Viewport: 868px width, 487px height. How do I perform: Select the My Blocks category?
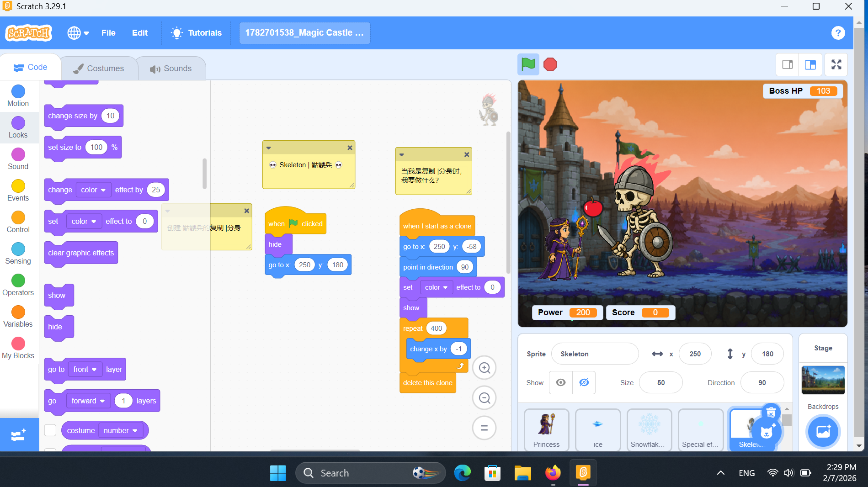click(x=18, y=349)
